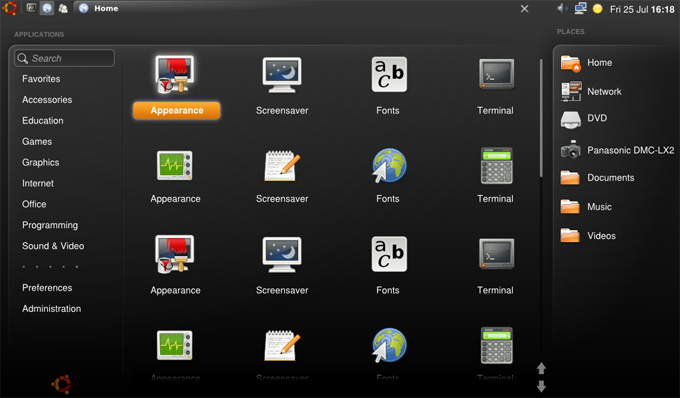Open calculator icon in second row
The image size is (680, 398).
point(497,166)
